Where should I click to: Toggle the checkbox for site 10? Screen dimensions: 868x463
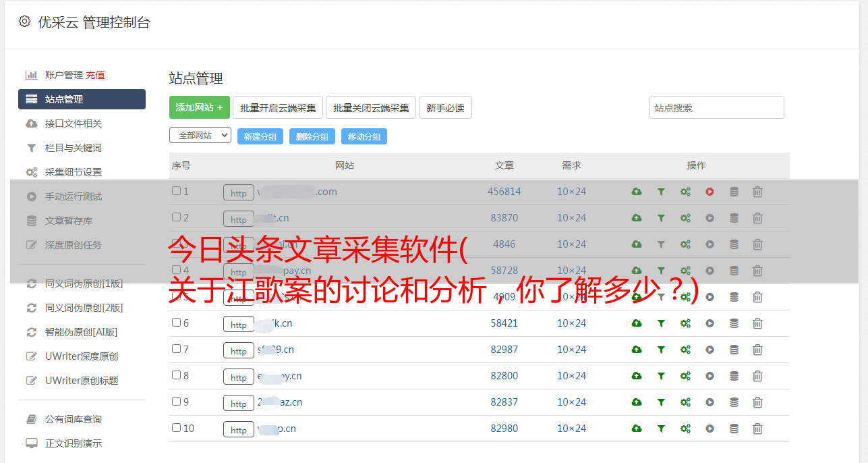tap(176, 428)
